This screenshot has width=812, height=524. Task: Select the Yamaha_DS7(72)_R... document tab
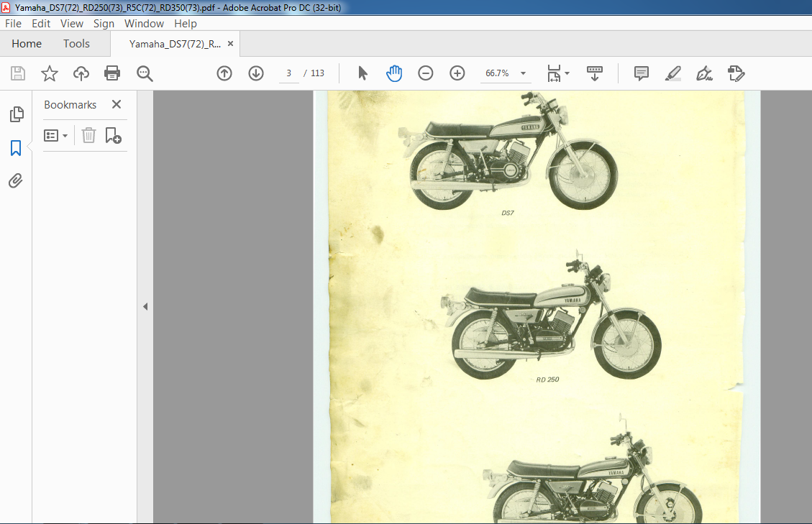pyautogui.click(x=175, y=44)
